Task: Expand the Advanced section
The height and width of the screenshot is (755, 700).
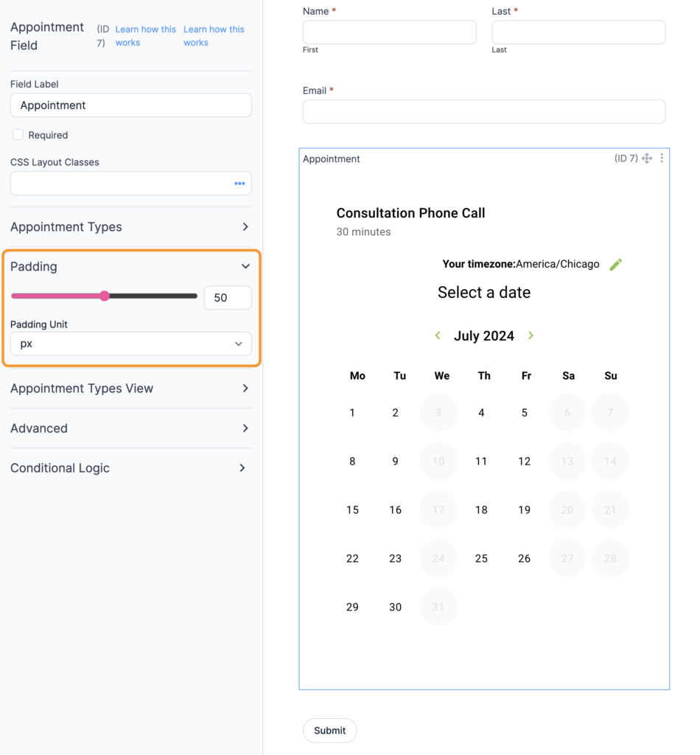Action: pyautogui.click(x=131, y=428)
